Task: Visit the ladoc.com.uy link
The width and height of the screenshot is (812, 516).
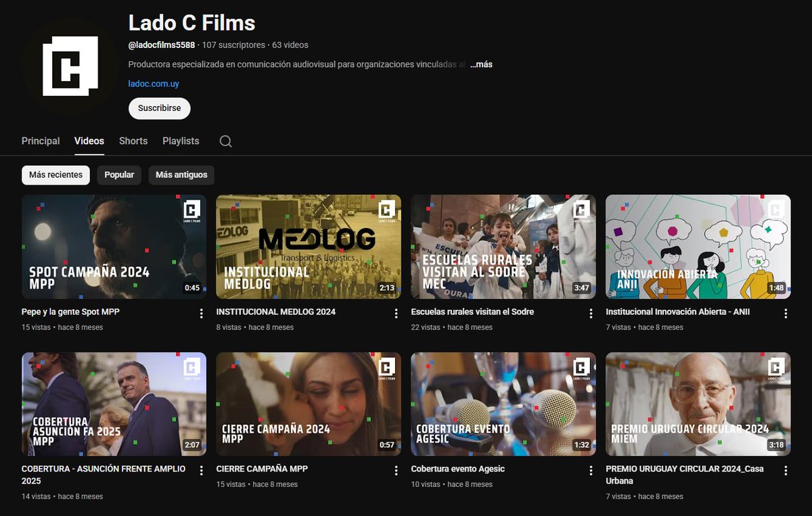Action: pyautogui.click(x=153, y=83)
